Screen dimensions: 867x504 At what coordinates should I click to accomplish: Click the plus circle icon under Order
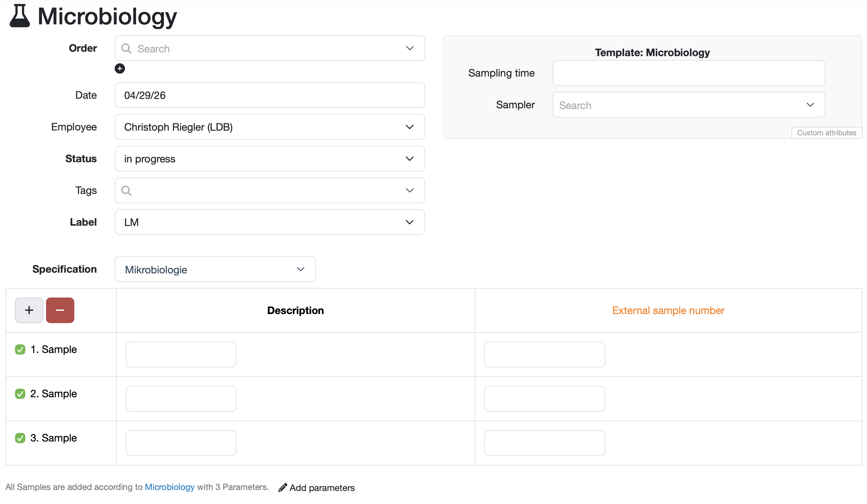point(120,68)
